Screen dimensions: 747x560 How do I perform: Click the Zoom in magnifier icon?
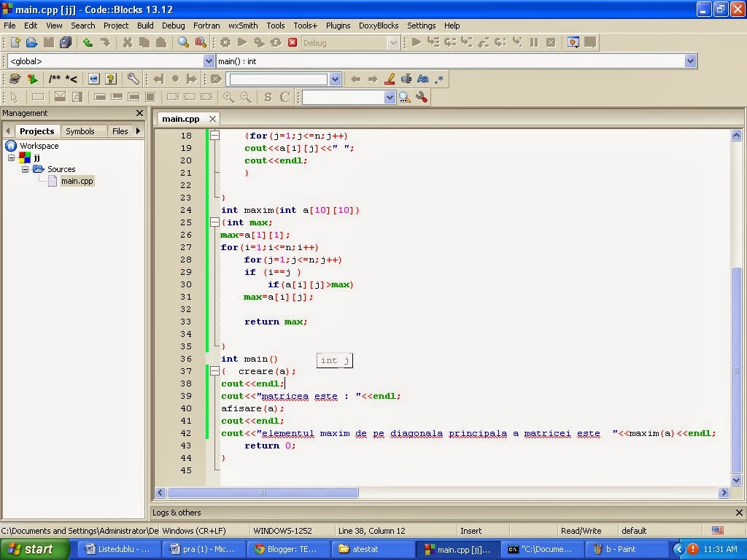point(228,97)
